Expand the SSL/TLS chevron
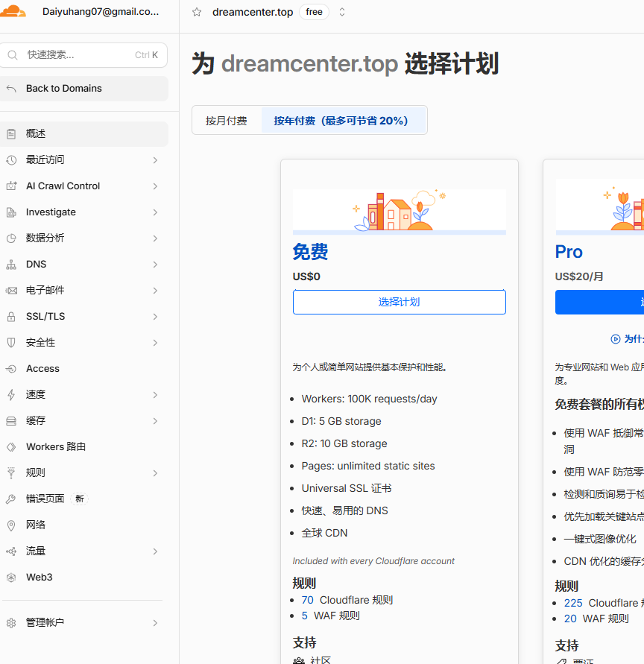 (x=155, y=317)
